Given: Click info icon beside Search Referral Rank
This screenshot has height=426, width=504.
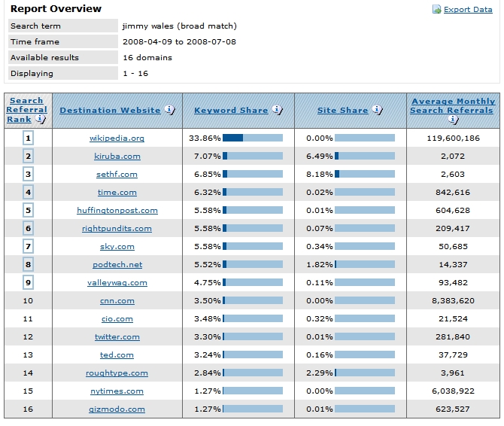Looking at the screenshot, I should coord(41,119).
